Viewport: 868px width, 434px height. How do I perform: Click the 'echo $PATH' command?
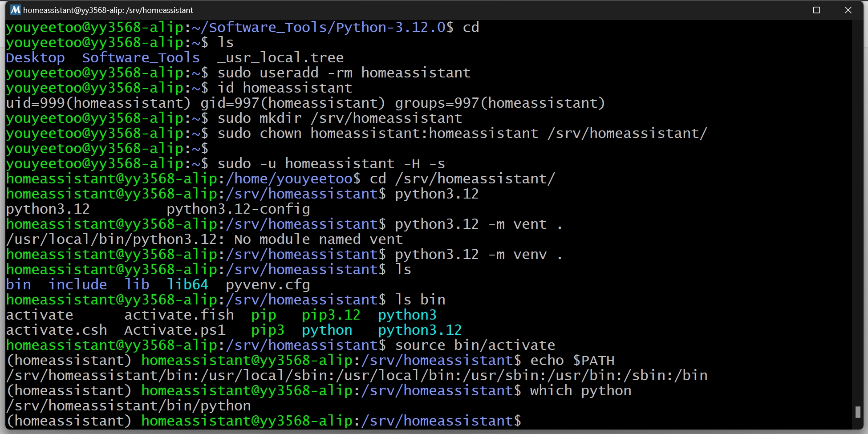pos(572,360)
